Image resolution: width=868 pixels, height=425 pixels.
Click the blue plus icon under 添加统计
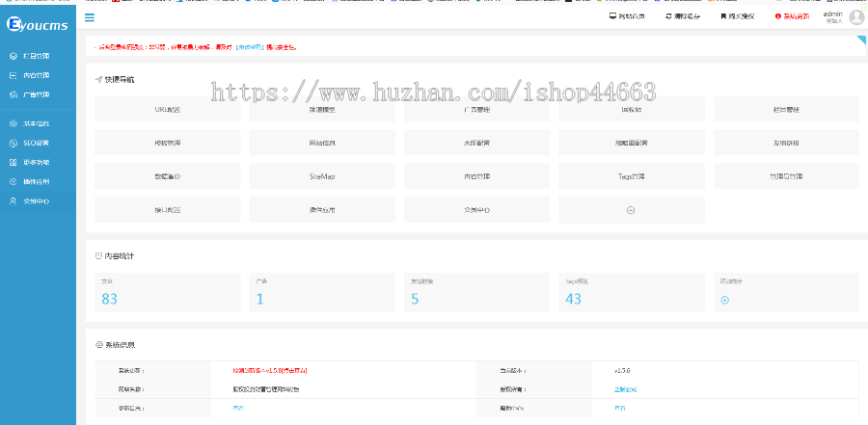[x=724, y=300]
